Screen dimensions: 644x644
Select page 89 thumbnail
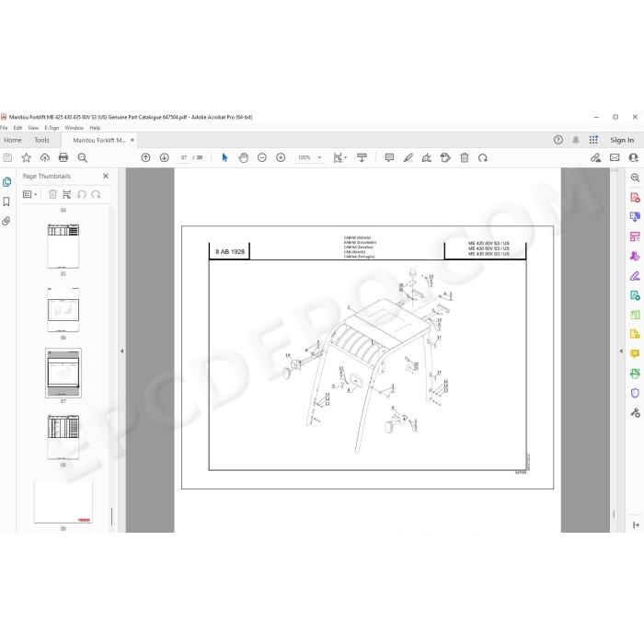[x=63, y=502]
